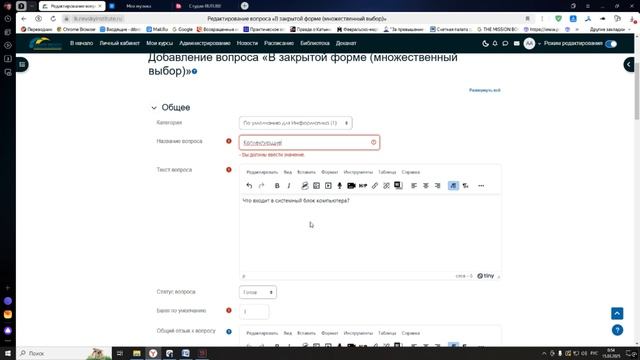Click the H5P insert icon

tap(363, 186)
